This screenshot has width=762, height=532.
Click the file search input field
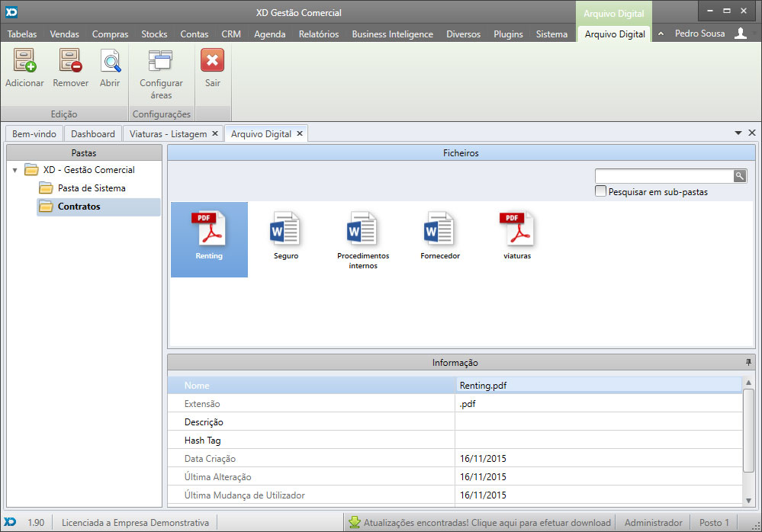click(664, 176)
